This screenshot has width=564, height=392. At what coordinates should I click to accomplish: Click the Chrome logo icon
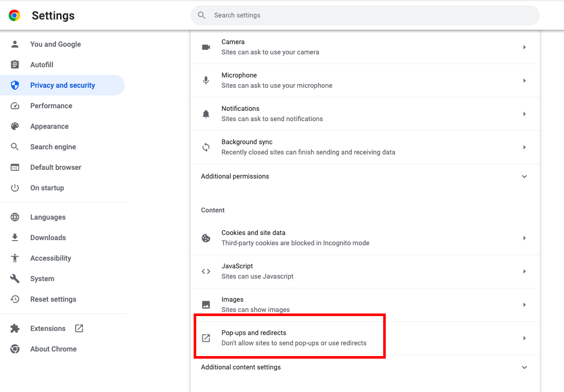point(14,15)
